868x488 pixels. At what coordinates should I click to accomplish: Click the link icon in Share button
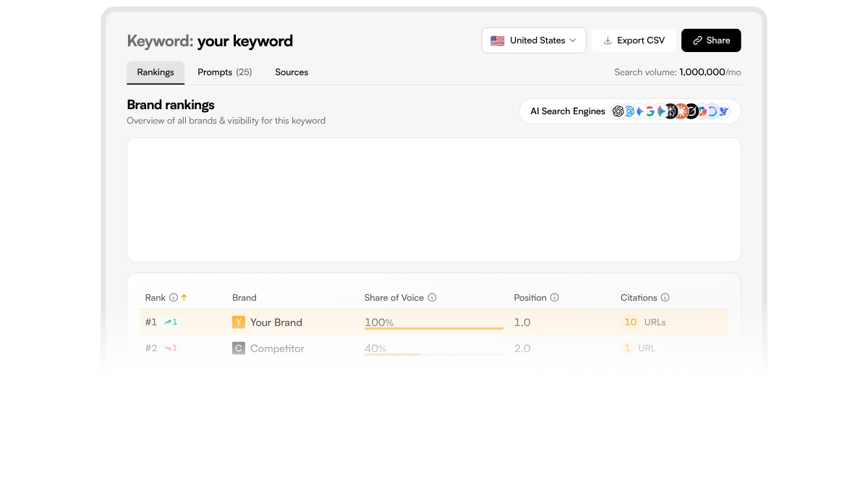click(697, 40)
